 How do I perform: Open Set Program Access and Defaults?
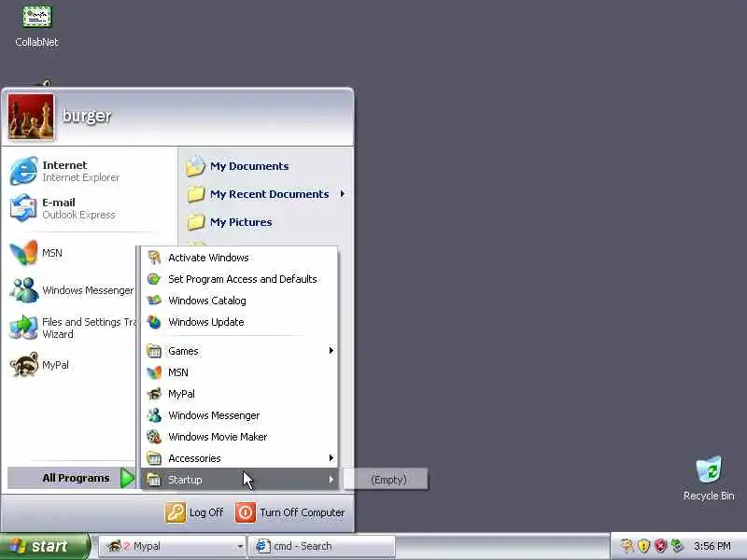tap(240, 279)
